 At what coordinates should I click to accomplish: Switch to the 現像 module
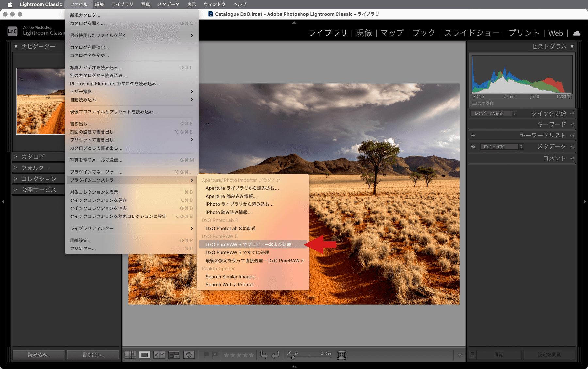[x=364, y=33]
